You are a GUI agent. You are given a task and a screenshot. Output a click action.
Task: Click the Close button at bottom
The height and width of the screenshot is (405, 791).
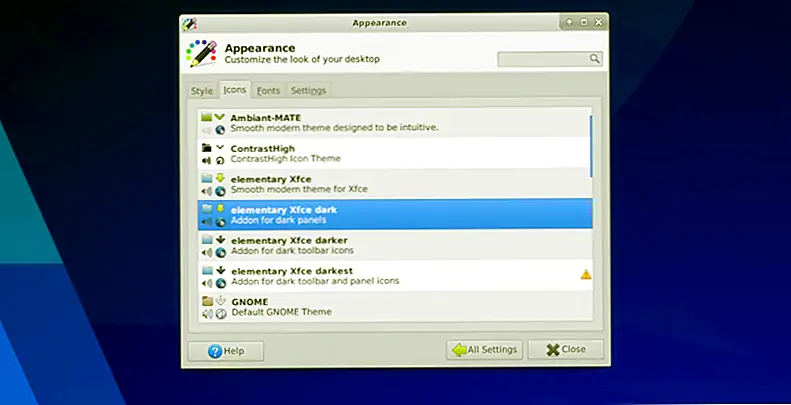tap(565, 350)
